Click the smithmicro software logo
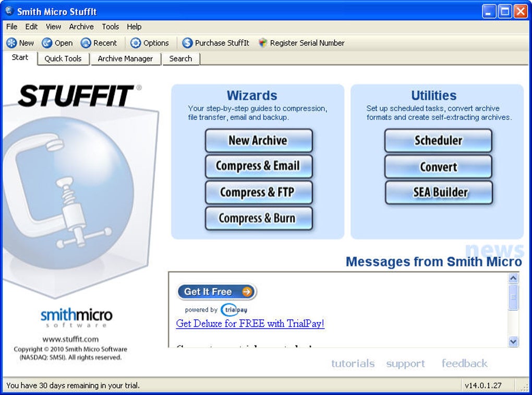Screen dimensions: 532x395 pyautogui.click(x=76, y=318)
